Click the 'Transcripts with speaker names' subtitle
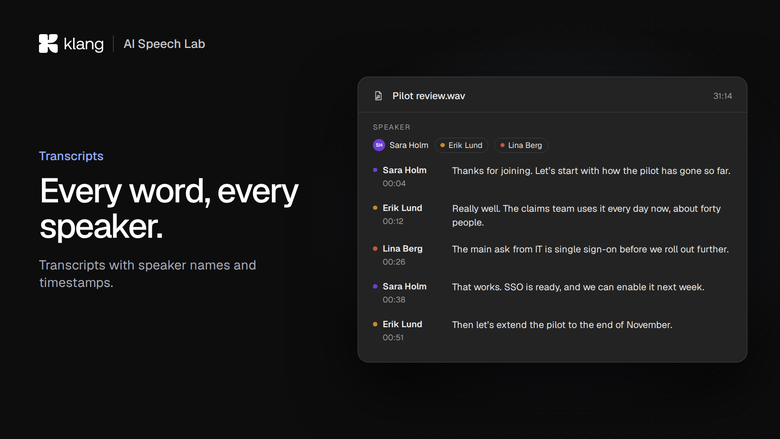The image size is (780, 439). coord(148,273)
